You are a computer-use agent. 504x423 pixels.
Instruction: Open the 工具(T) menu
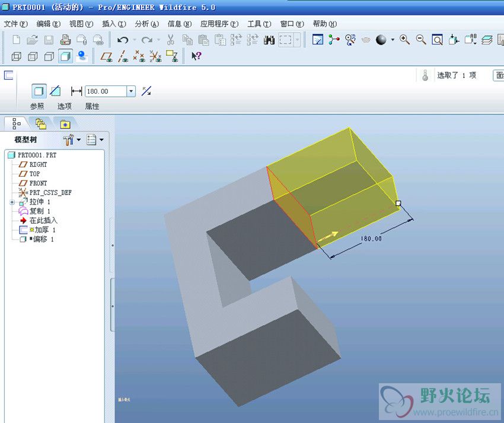[x=259, y=24]
